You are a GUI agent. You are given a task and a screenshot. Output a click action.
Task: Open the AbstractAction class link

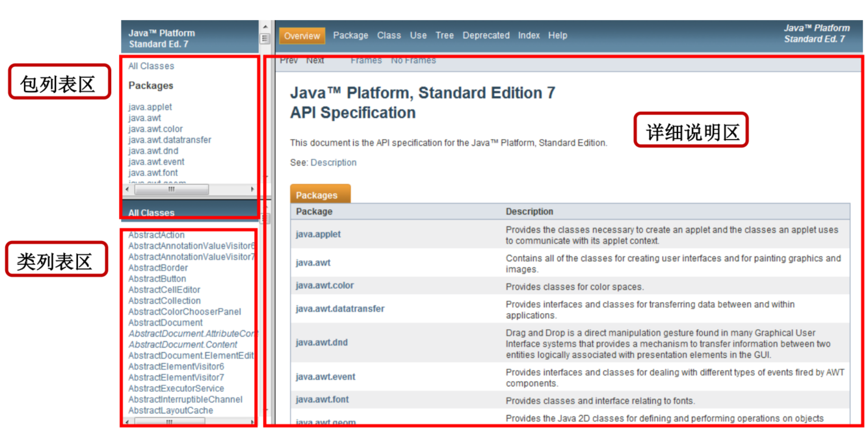pyautogui.click(x=157, y=235)
